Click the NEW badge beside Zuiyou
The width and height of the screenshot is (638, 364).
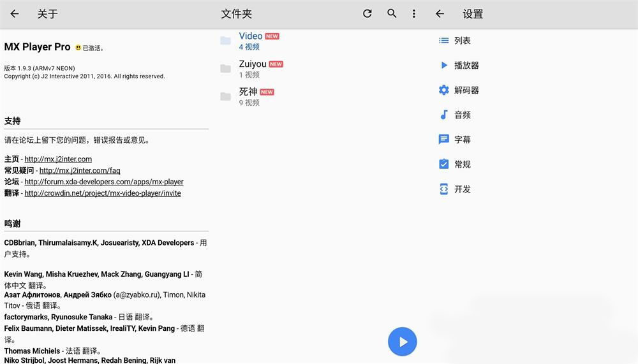(276, 64)
